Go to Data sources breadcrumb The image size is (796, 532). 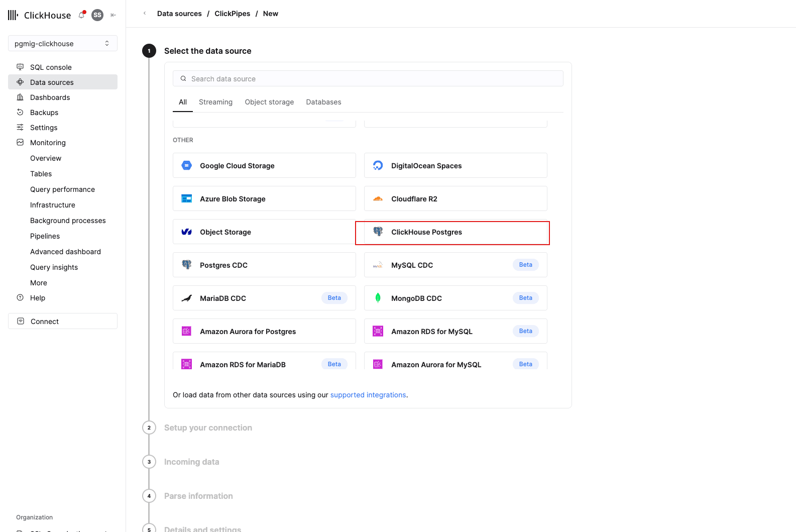(x=179, y=14)
